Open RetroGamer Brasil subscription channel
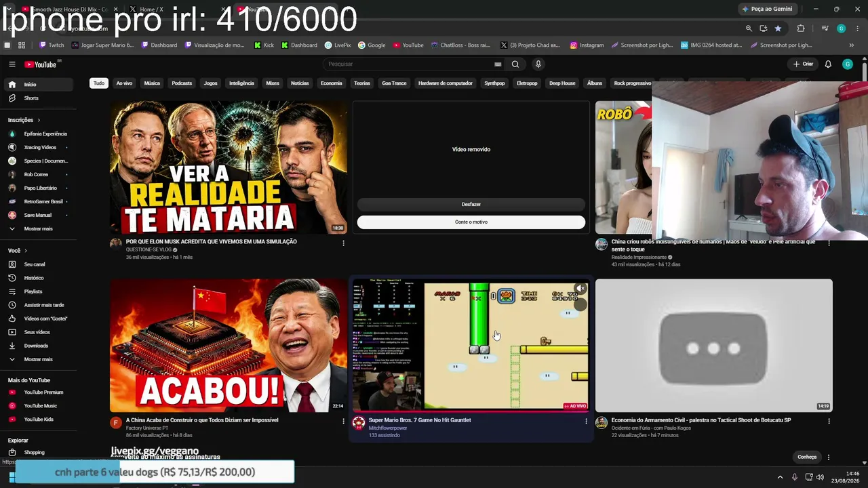 click(x=37, y=202)
